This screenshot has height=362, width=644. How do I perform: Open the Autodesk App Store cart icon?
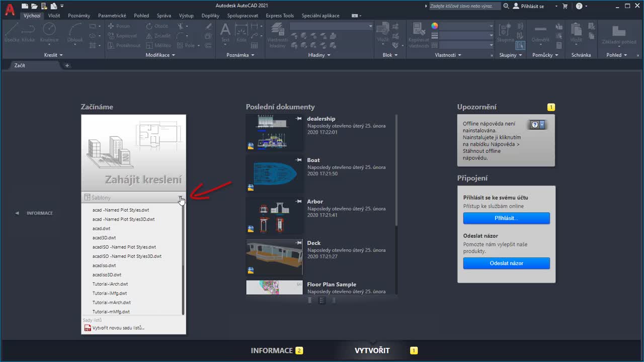tap(565, 6)
